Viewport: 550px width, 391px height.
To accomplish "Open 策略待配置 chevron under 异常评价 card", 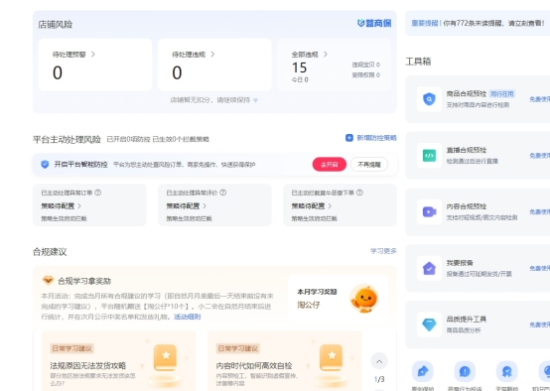I will coord(204,206).
